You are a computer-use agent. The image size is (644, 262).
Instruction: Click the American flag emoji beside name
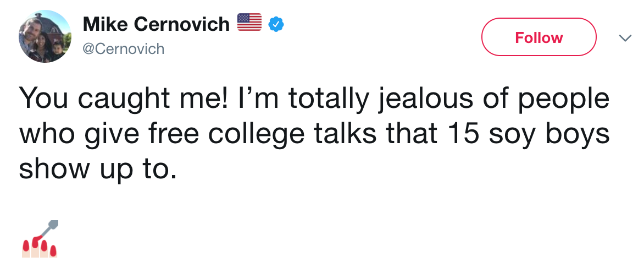[249, 23]
